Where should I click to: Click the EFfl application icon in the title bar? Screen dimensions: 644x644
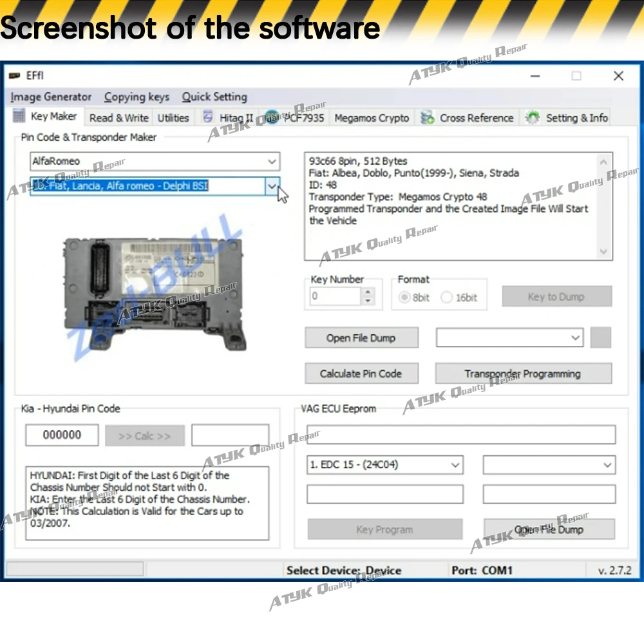pos(15,75)
